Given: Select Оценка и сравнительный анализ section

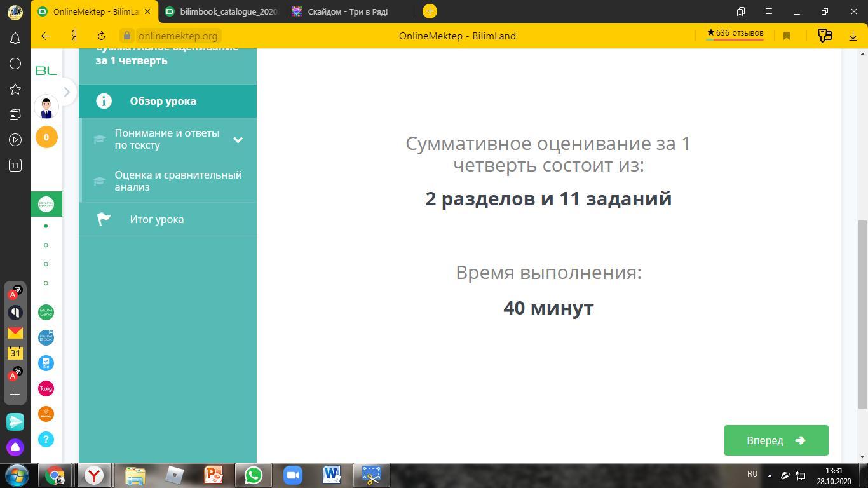Looking at the screenshot, I should point(178,181).
